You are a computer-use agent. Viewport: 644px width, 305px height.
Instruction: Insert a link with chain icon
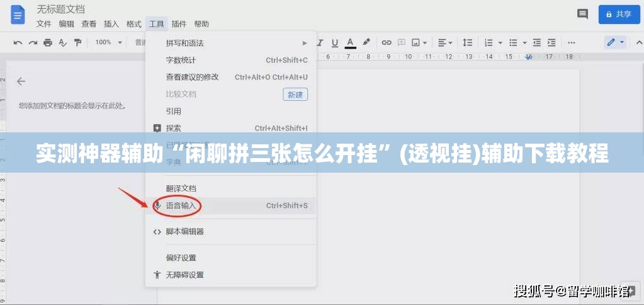tap(387, 42)
